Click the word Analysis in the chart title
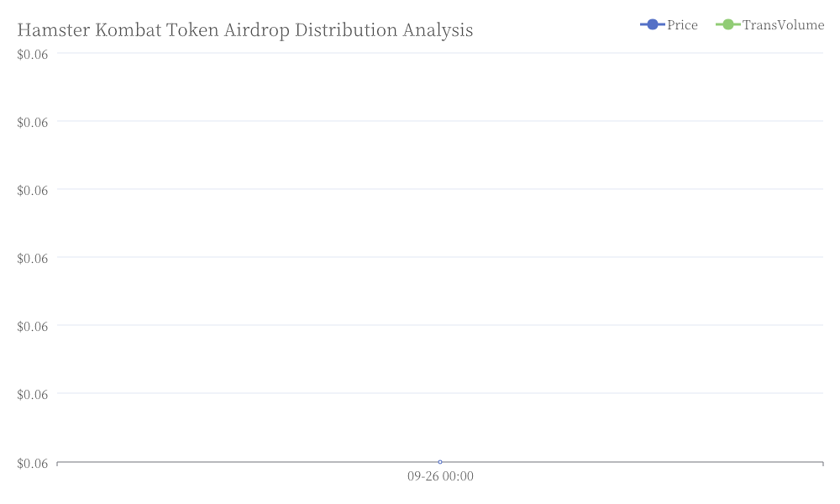840x504 pixels. [438, 30]
